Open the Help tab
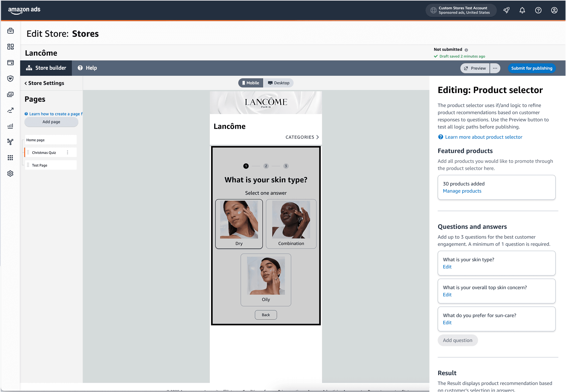The height and width of the screenshot is (392, 566). point(87,68)
